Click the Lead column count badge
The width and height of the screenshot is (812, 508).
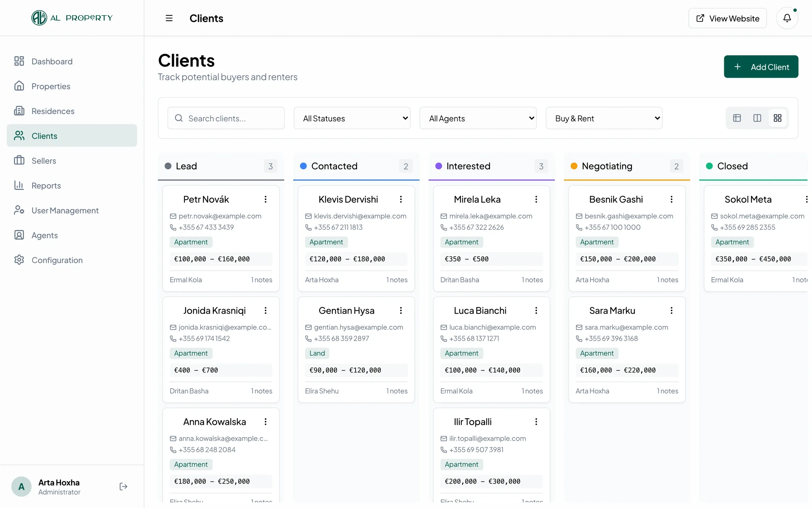(271, 166)
